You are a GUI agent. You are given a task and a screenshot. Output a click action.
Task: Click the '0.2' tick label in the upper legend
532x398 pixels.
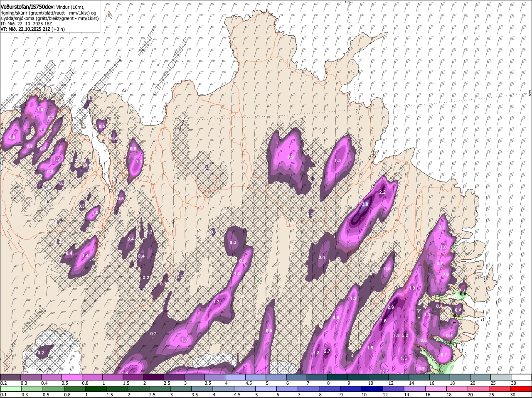point(3,383)
